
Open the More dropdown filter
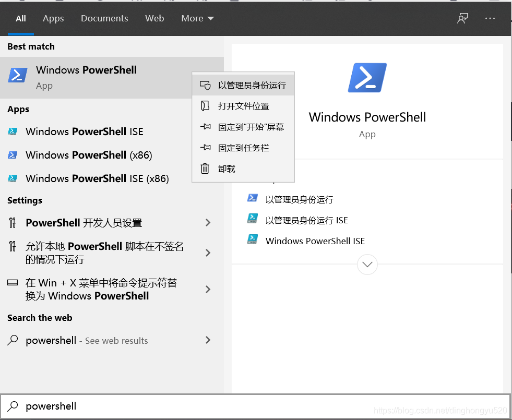pos(198,18)
